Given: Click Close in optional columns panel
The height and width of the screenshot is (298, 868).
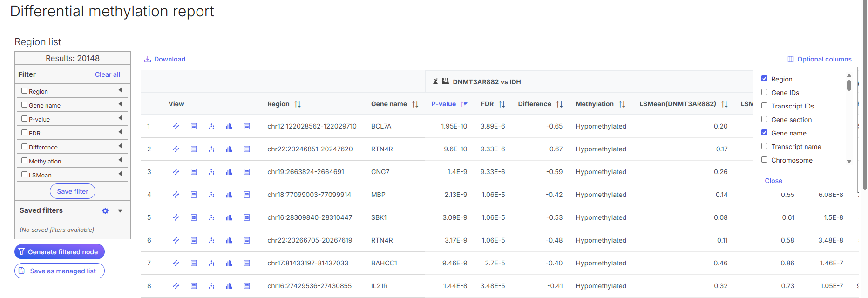Looking at the screenshot, I should (x=773, y=181).
